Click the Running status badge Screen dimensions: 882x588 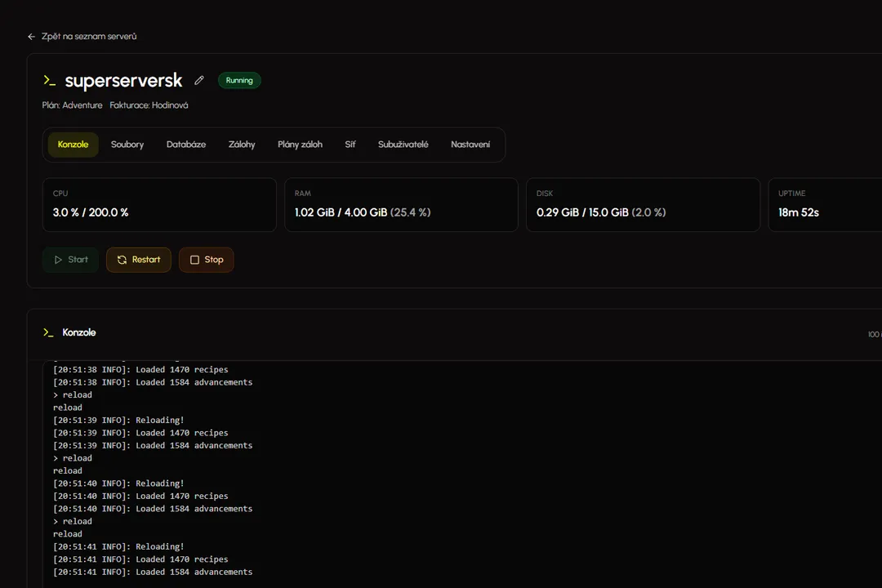(239, 81)
